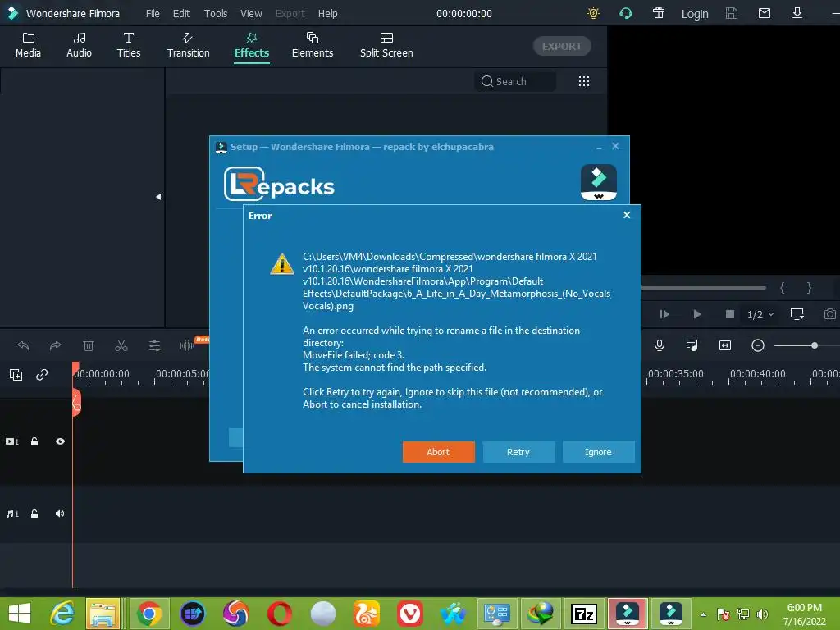Close the Error dialog
The width and height of the screenshot is (840, 630).
[627, 215]
